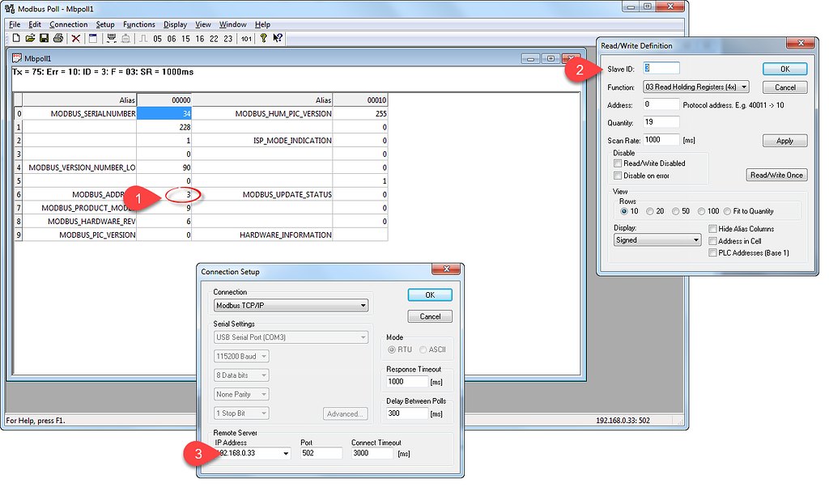Open a new Mbpoll window via toolbar icon
This screenshot has height=504, width=829.
click(x=18, y=38)
